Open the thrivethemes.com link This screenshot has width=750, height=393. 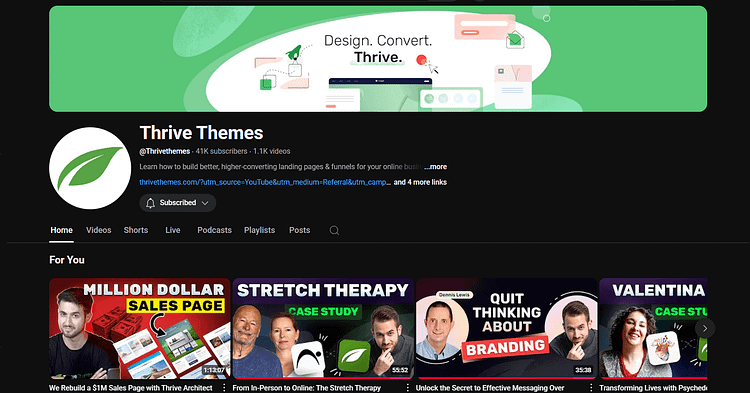click(x=265, y=182)
